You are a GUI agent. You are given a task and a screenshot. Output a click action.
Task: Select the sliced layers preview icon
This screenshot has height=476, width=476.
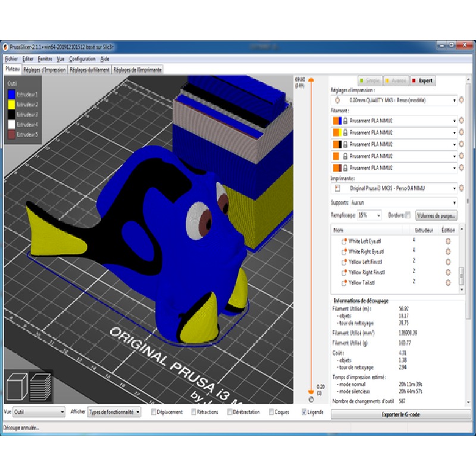[x=40, y=387]
